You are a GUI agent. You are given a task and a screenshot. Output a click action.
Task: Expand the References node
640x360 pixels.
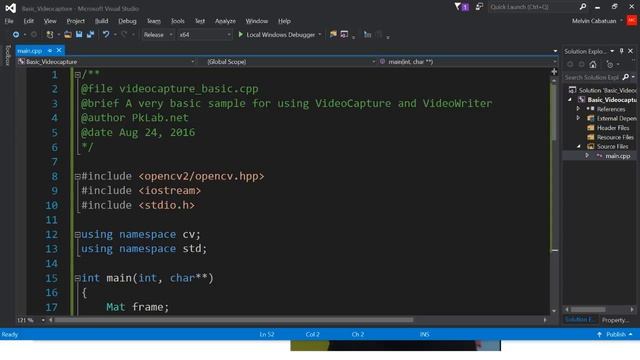tap(578, 109)
